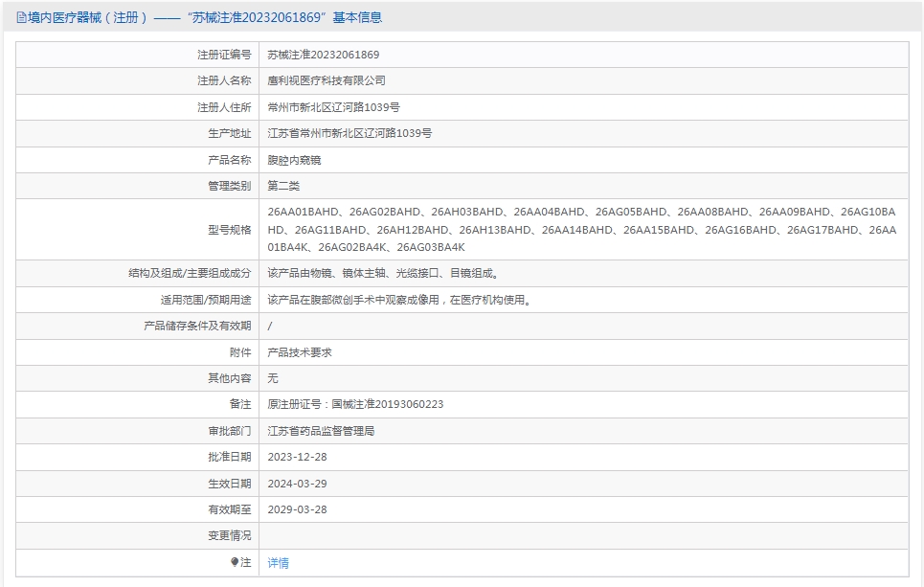Click the 审批部门 label
The width and height of the screenshot is (924, 587).
(x=229, y=431)
